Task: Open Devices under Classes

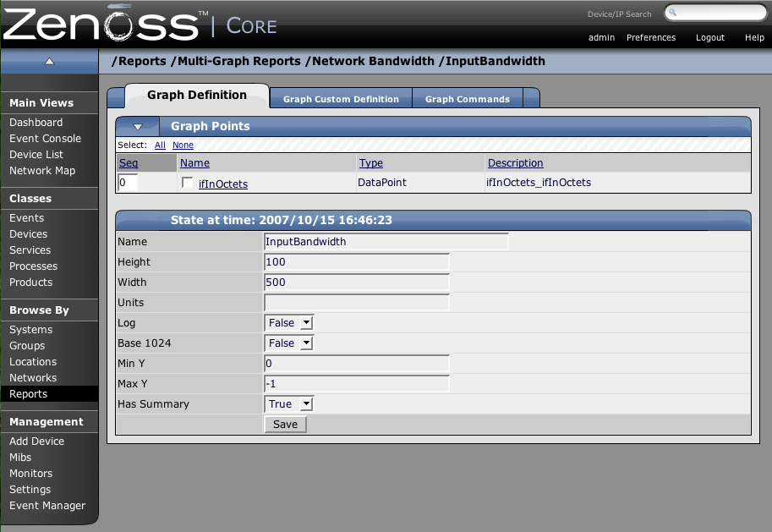Action: click(29, 234)
